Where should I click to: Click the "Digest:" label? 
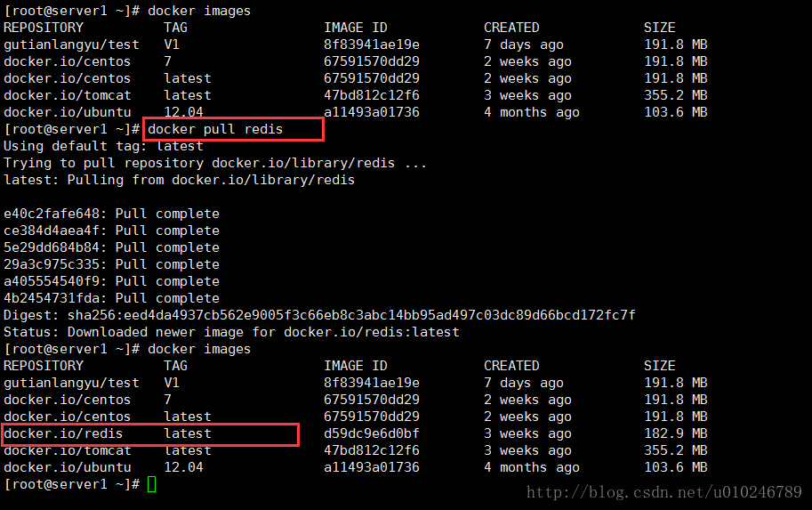31,315
